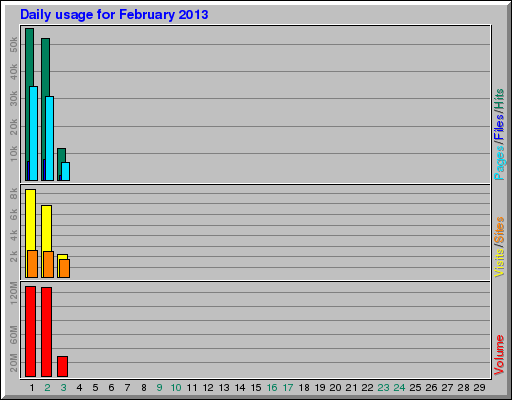Click day '4' on the x-axis
Viewport: 512px width, 400px height.
pyautogui.click(x=79, y=388)
